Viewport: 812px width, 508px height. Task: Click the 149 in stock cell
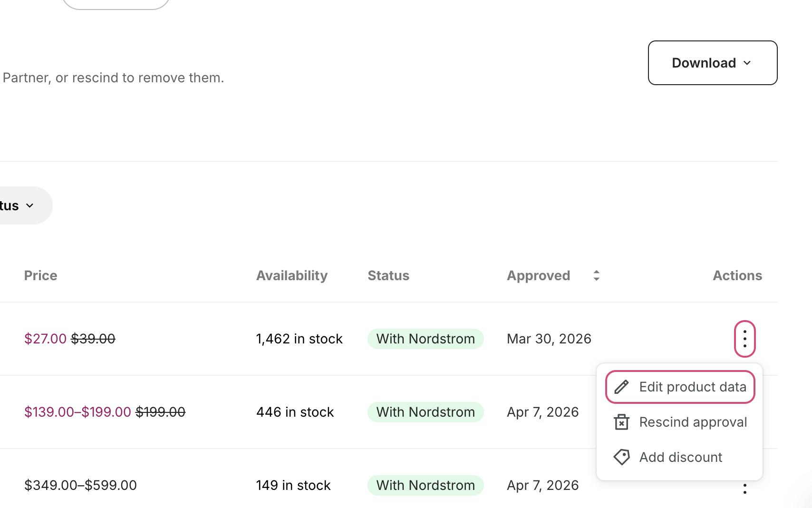293,485
